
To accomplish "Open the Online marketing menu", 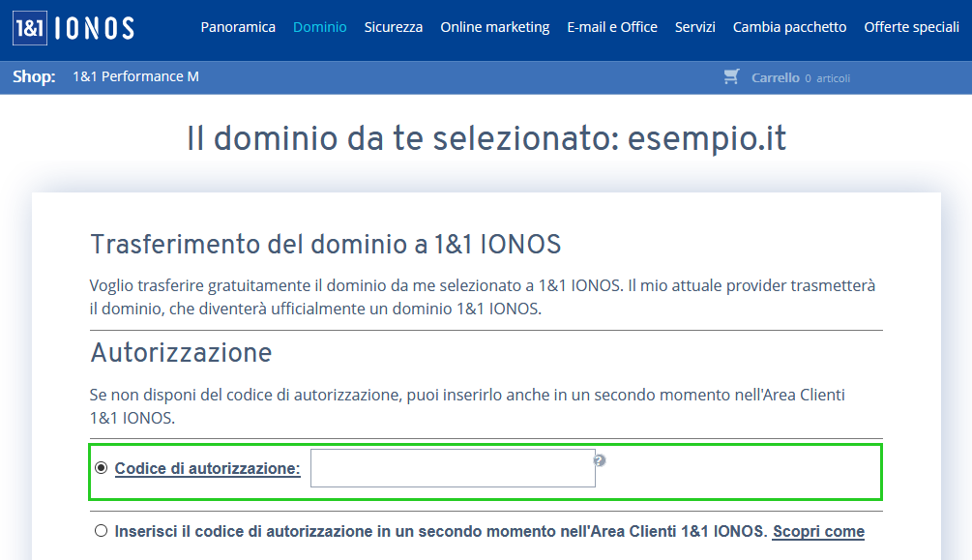I will [494, 27].
